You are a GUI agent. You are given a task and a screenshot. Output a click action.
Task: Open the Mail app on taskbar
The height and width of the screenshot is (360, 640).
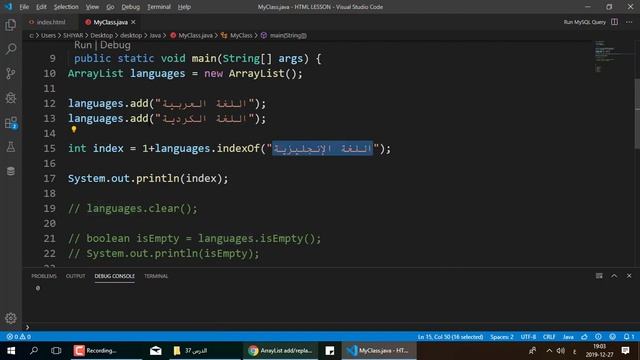click(x=156, y=351)
